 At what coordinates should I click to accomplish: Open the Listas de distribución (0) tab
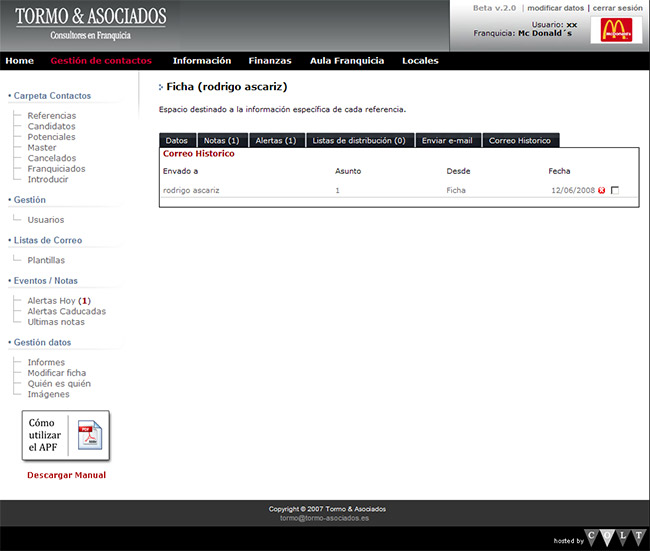coord(358,141)
